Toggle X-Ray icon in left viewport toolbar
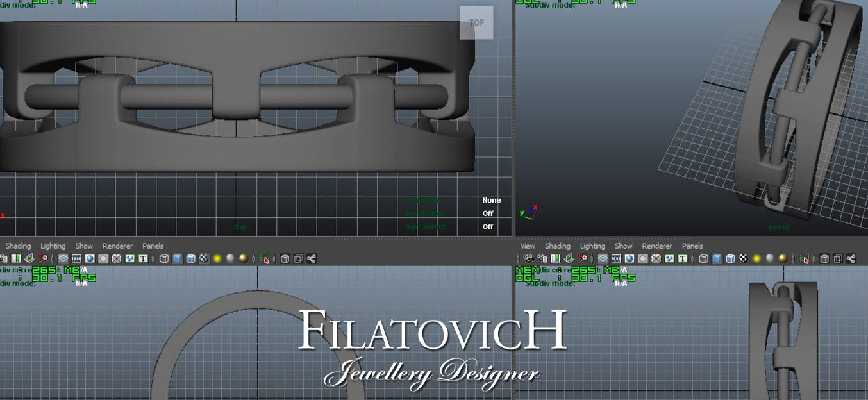The image size is (868, 400). coord(285,258)
